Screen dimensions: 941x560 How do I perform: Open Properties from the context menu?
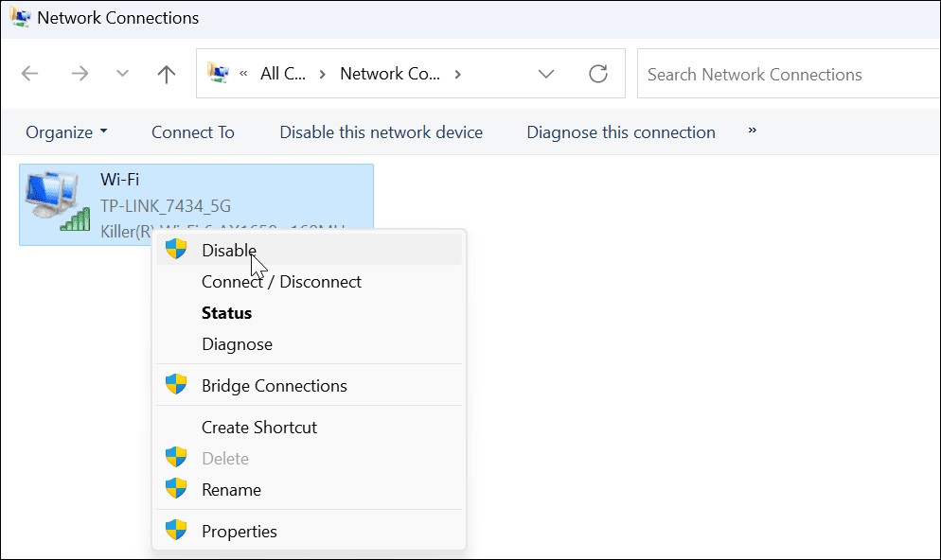point(239,531)
